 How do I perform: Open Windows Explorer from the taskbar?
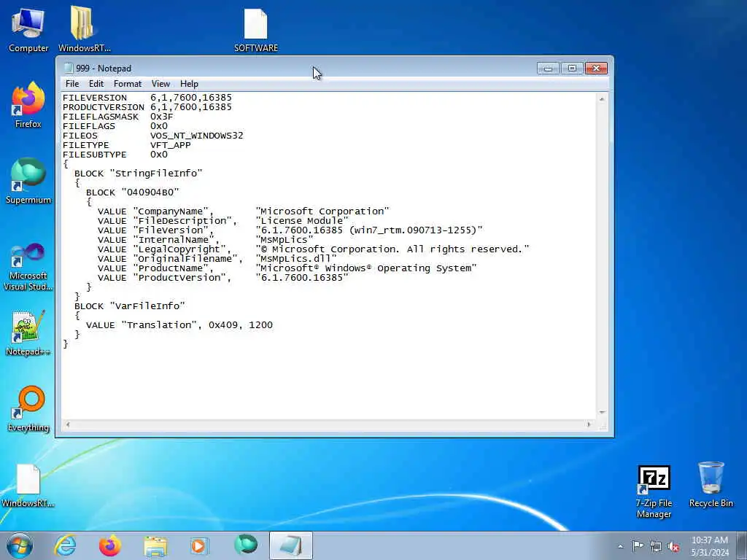click(x=155, y=546)
